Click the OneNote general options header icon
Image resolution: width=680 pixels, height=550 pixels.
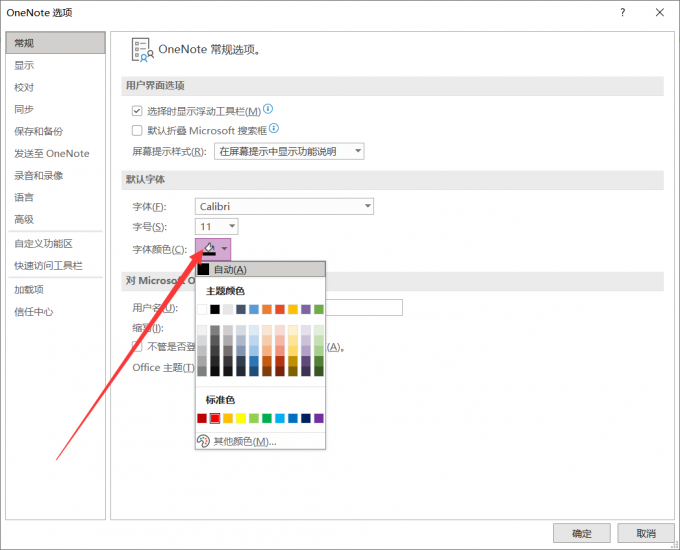tap(143, 50)
